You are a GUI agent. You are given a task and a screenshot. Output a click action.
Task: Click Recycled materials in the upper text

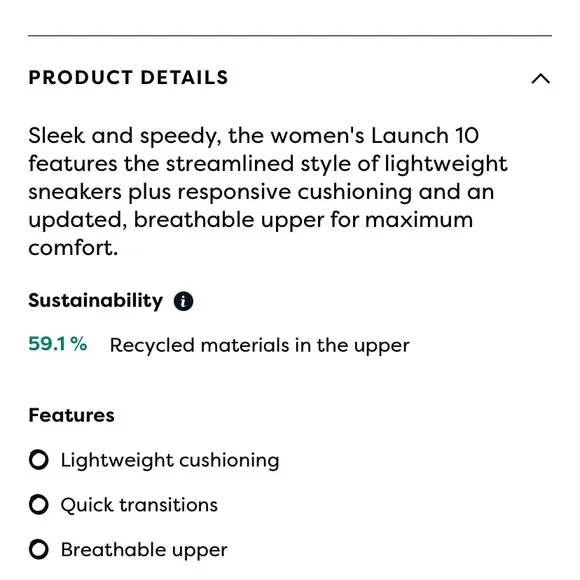coord(260,345)
